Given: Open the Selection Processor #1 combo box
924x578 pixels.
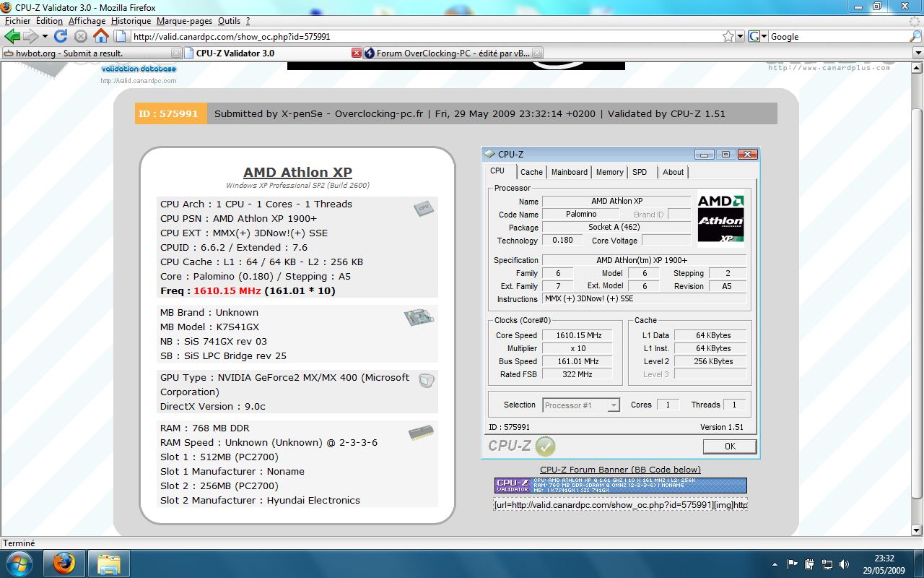Looking at the screenshot, I should pyautogui.click(x=581, y=405).
